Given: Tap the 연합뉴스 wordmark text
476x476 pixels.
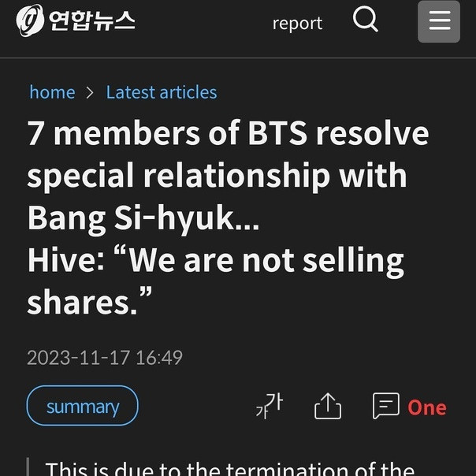Looking at the screenshot, I should click(91, 20).
